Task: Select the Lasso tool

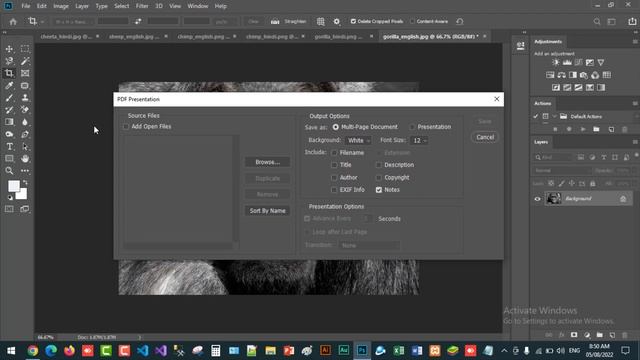Action: point(9,61)
